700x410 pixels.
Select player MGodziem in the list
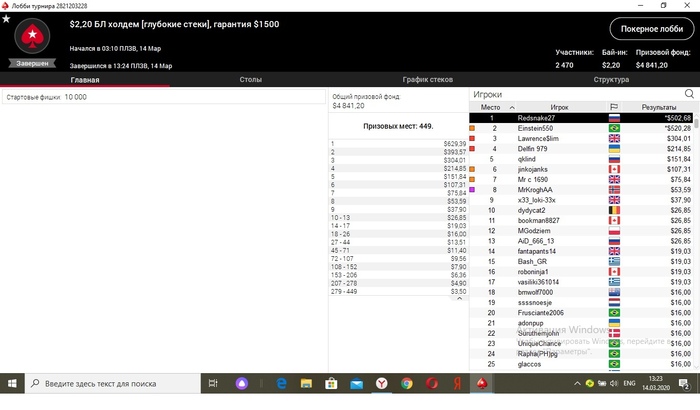[x=581, y=231]
